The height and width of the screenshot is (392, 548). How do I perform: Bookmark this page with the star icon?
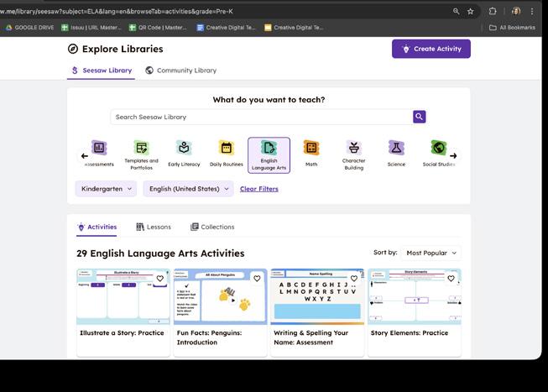(471, 11)
